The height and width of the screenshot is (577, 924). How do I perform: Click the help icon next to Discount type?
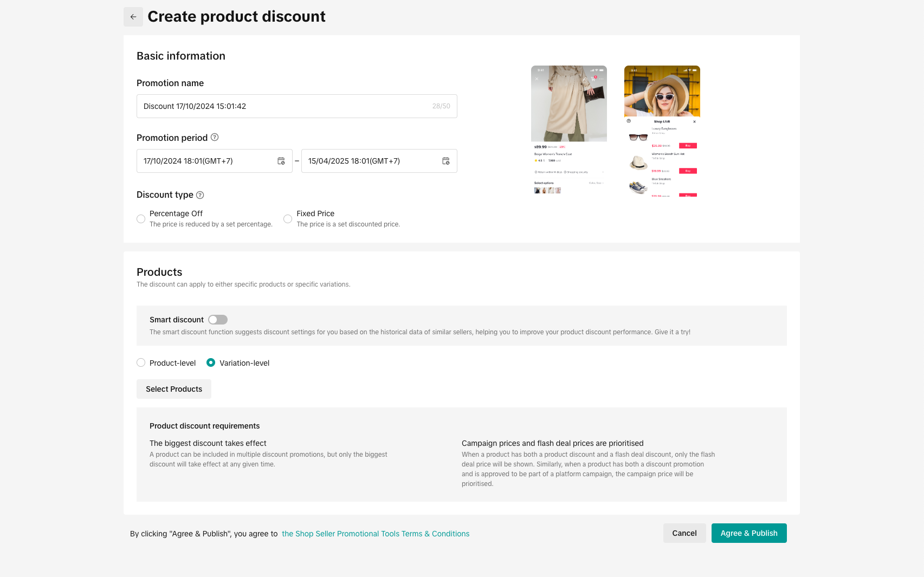click(x=200, y=195)
